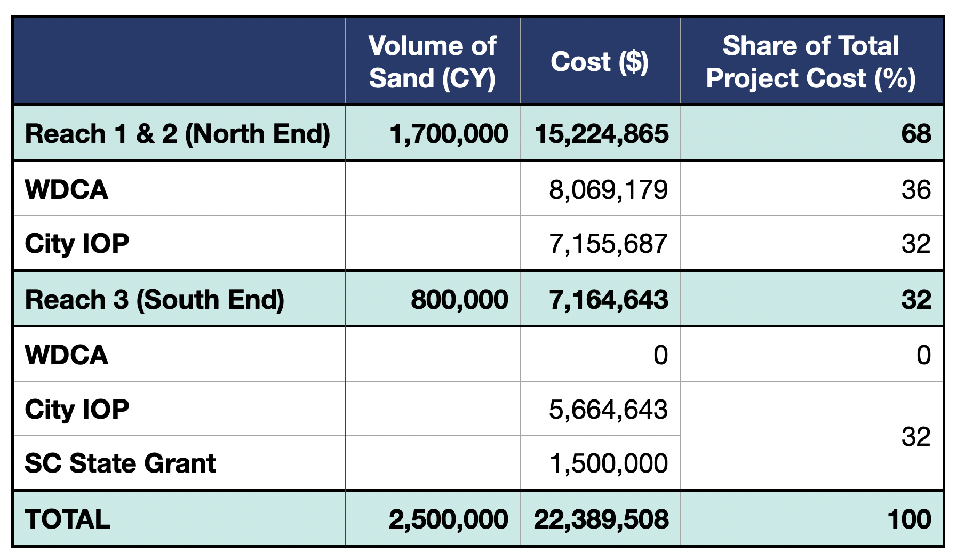Image resolution: width=957 pixels, height=560 pixels.
Task: Select the 1,700,000 sand volume cell
Action: pyautogui.click(x=433, y=133)
